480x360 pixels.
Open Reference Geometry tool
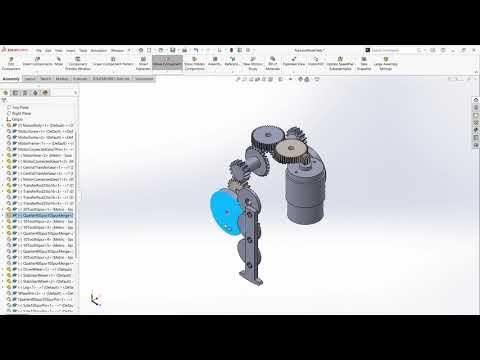(232, 62)
